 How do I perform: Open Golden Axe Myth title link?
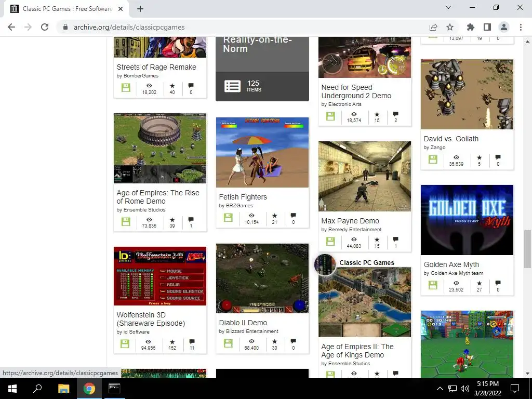tap(451, 264)
